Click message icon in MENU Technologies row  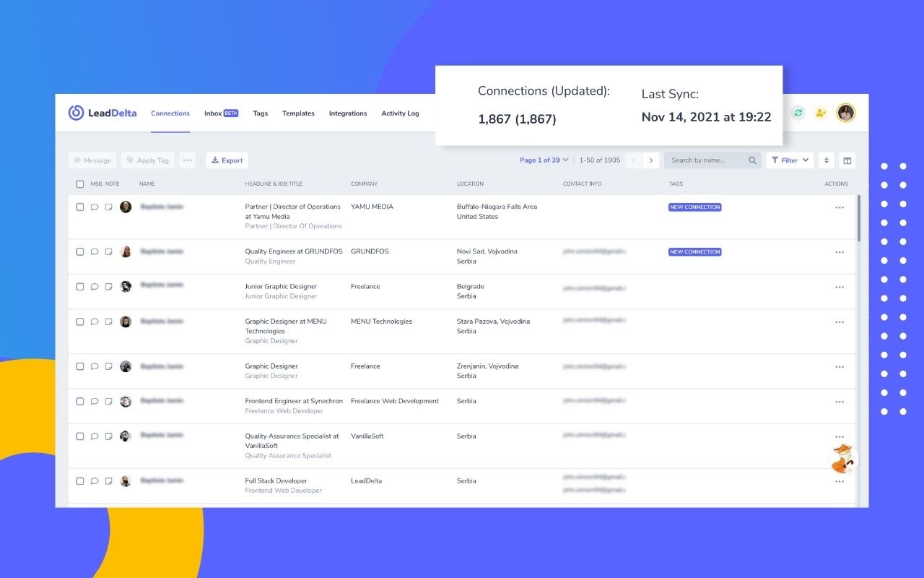coord(94,322)
